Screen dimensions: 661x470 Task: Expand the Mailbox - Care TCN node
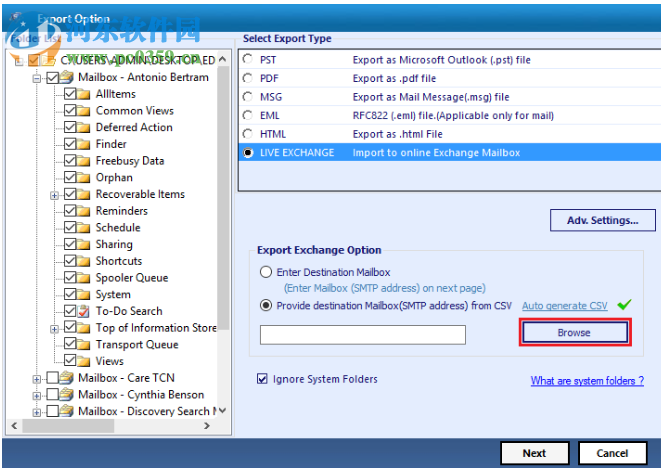click(37, 379)
